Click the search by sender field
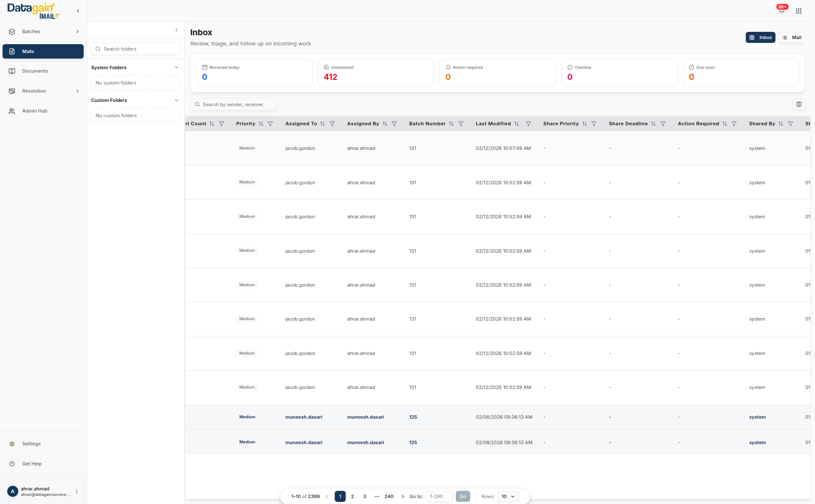Viewport: 815px width, 504px height. [234, 104]
